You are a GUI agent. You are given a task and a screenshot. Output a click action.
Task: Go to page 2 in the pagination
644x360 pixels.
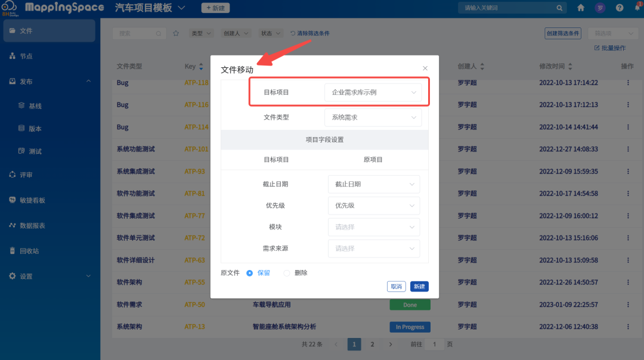coord(372,344)
